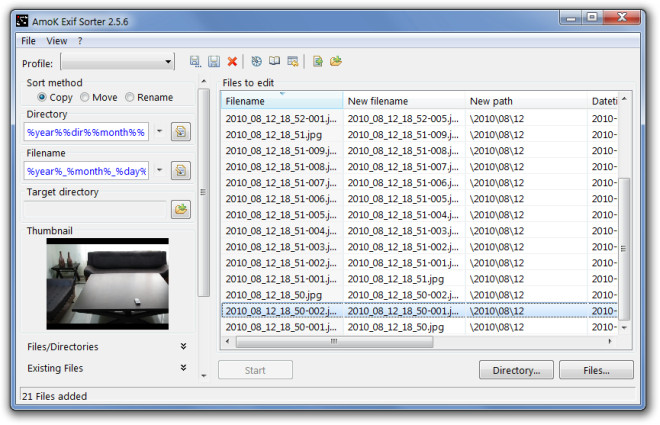The image size is (660, 425).
Task: Select the Move sort method
Action: tap(85, 98)
